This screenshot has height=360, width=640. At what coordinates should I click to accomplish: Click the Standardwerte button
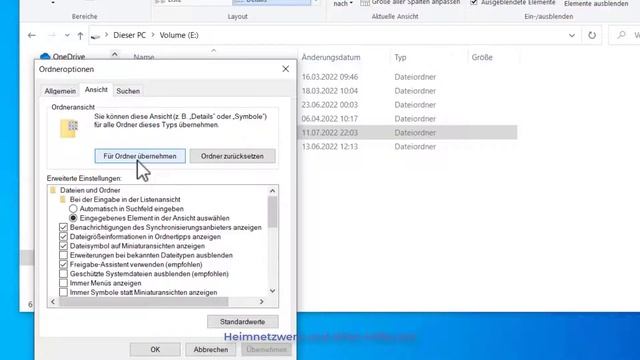tap(243, 322)
